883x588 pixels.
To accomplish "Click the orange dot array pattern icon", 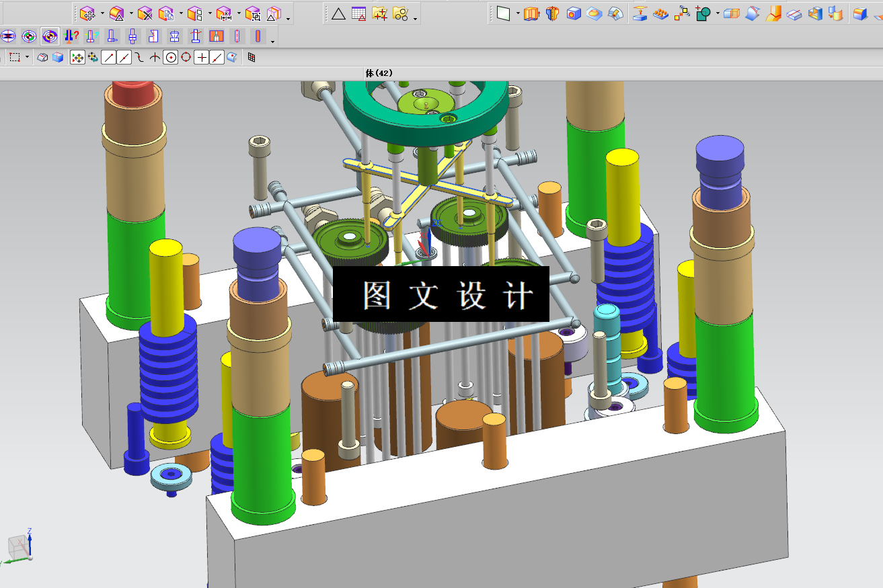I will click(661, 13).
